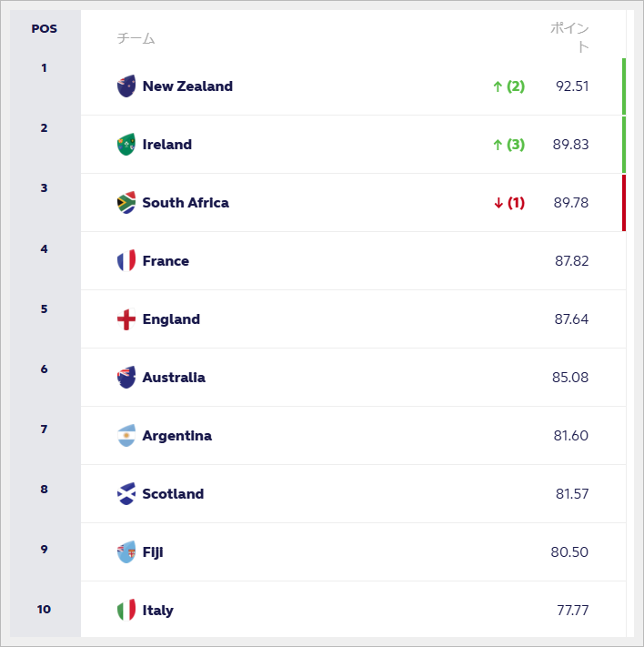This screenshot has width=644, height=647.
Task: Open the New Zealand team link
Action: pyautogui.click(x=187, y=86)
